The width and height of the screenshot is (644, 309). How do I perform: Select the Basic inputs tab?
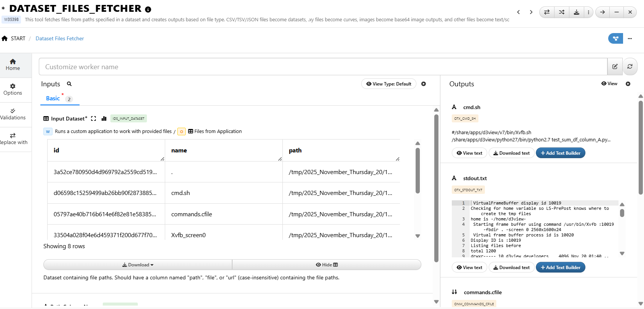click(x=53, y=98)
